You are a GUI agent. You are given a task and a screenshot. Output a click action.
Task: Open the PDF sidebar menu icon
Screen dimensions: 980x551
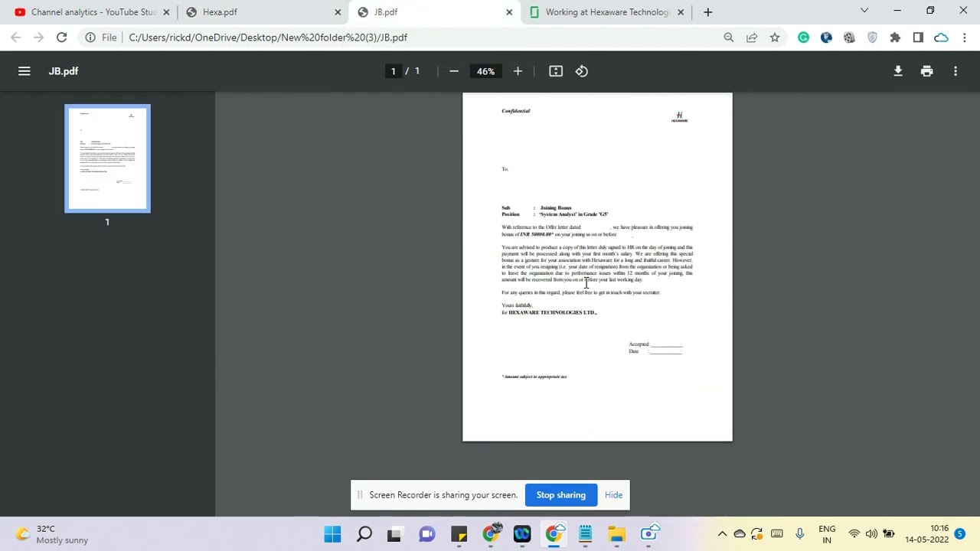(24, 71)
